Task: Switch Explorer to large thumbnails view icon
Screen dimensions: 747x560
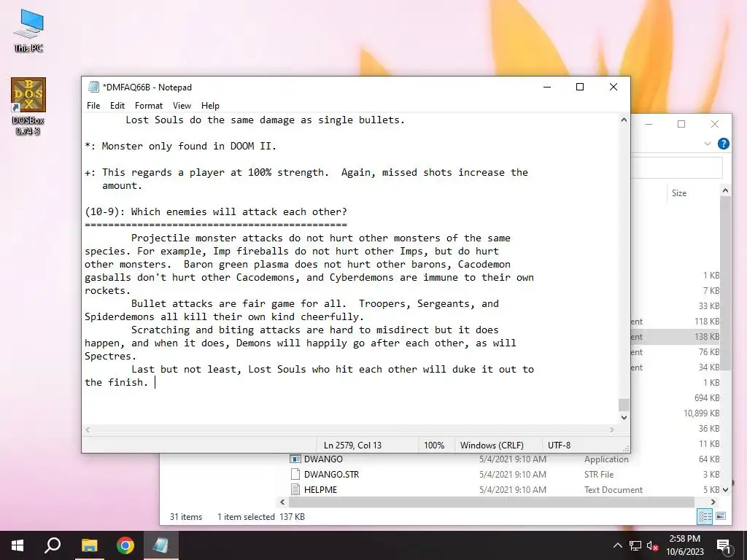Action: click(721, 516)
